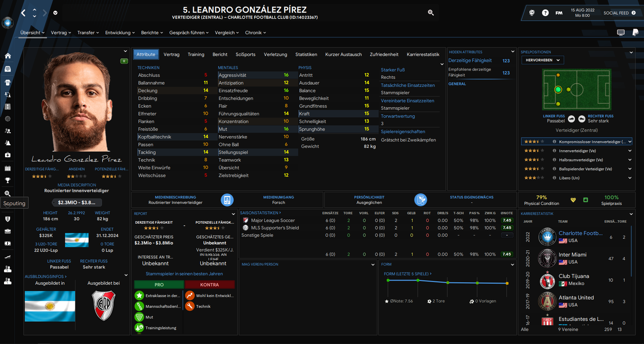Open the Karrierestatistik panel chevron
Image resolution: width=644 pixels, height=344 pixels.
[x=631, y=213]
